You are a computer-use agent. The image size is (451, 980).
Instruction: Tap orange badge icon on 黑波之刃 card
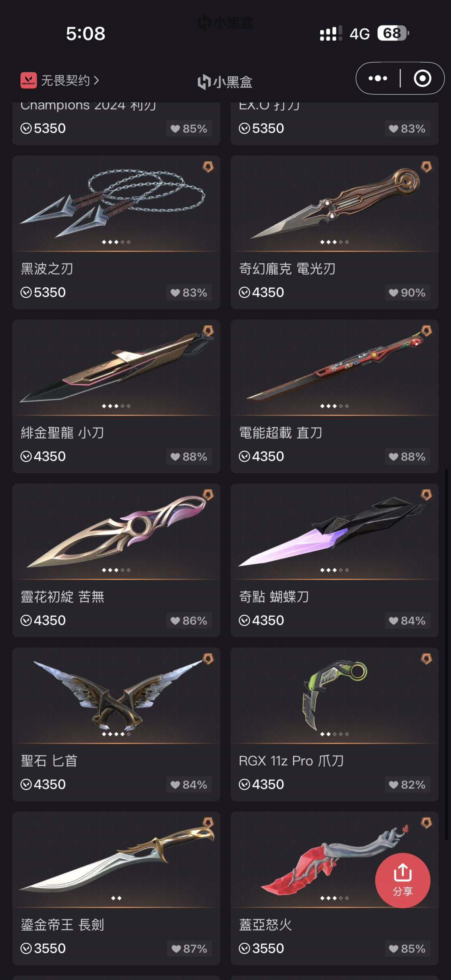coord(208,167)
